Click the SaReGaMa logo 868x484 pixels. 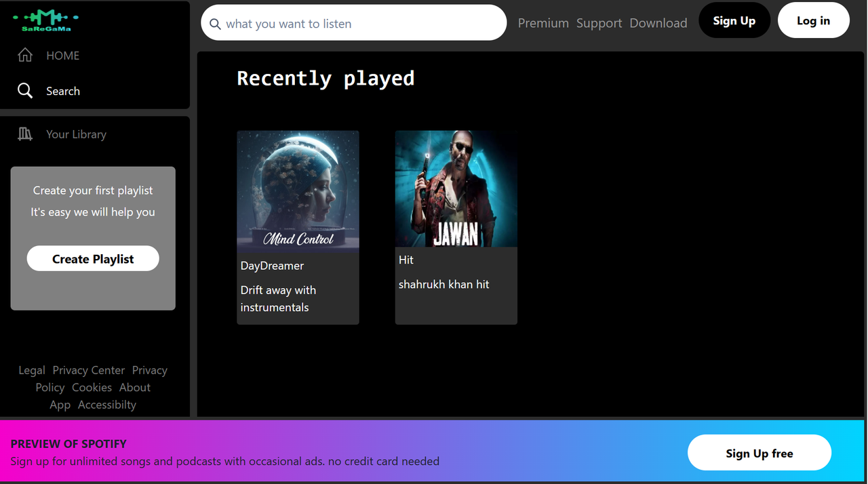point(45,20)
